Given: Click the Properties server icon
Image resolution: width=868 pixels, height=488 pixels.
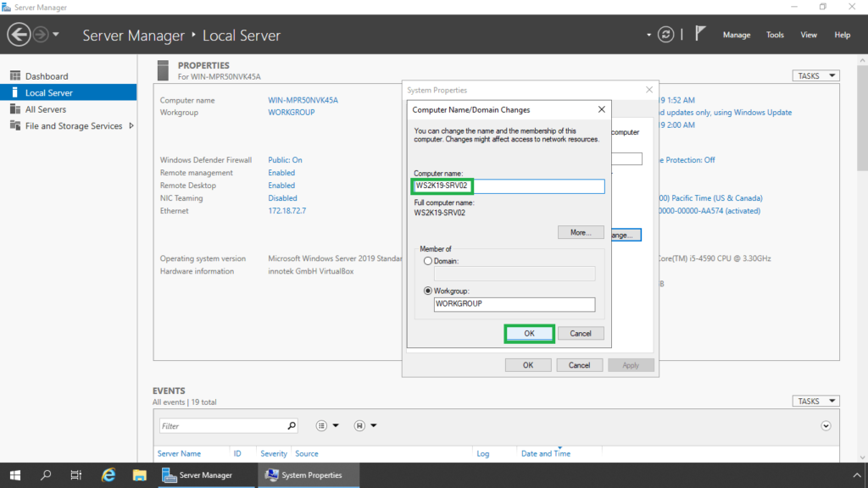Looking at the screenshot, I should click(x=163, y=70).
